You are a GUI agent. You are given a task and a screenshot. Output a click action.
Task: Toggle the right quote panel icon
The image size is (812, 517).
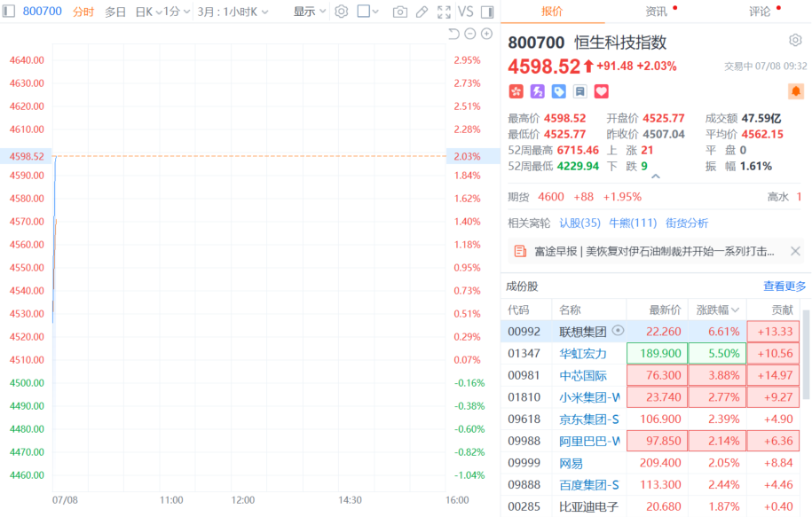click(487, 12)
